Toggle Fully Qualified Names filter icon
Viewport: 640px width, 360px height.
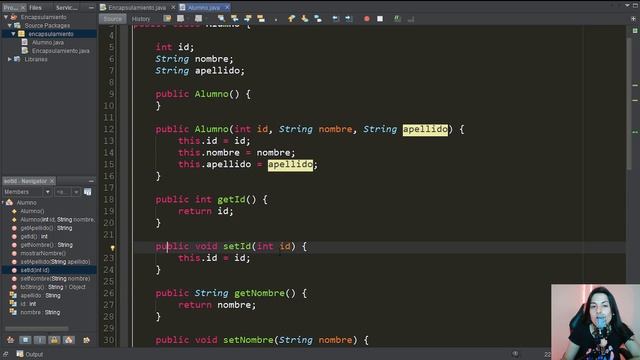pos(86,340)
